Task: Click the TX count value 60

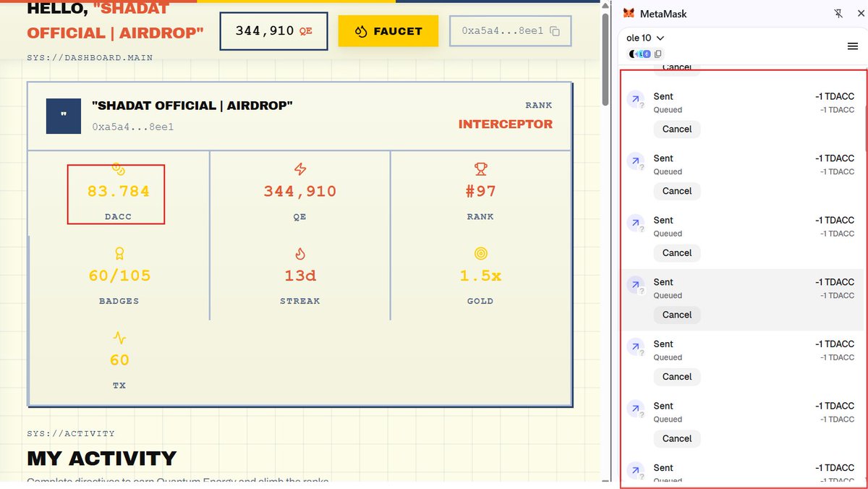Action: pos(119,360)
